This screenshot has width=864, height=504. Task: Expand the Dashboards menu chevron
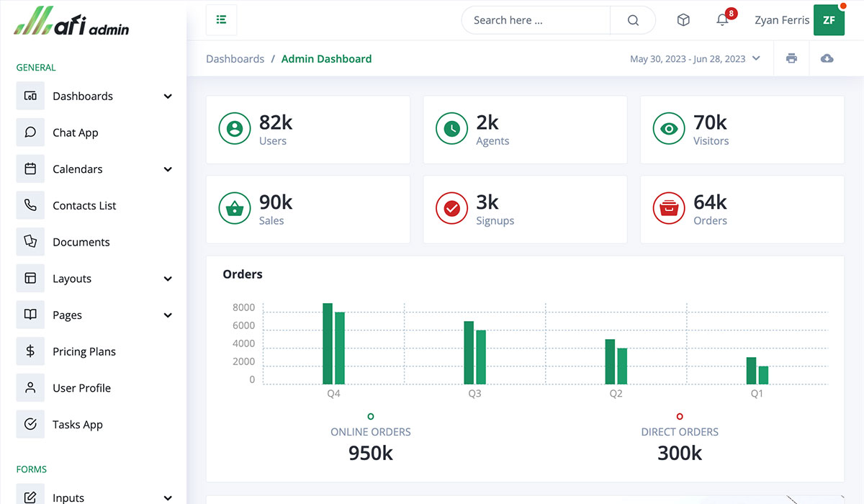pos(168,96)
